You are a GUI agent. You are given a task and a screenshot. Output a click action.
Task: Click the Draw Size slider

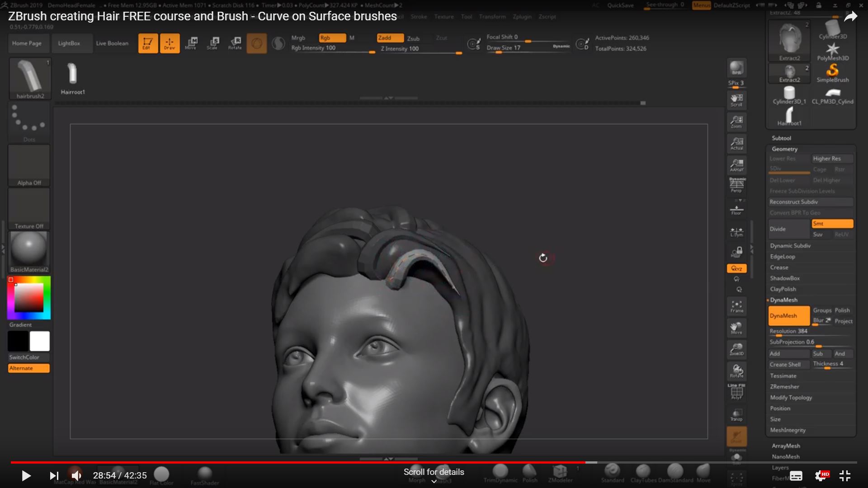pos(528,48)
